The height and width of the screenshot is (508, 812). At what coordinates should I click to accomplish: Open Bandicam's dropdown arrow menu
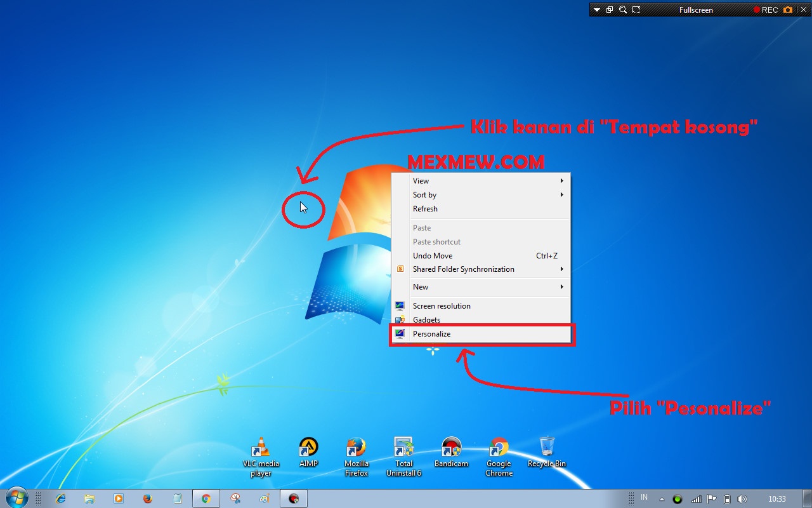pyautogui.click(x=597, y=10)
